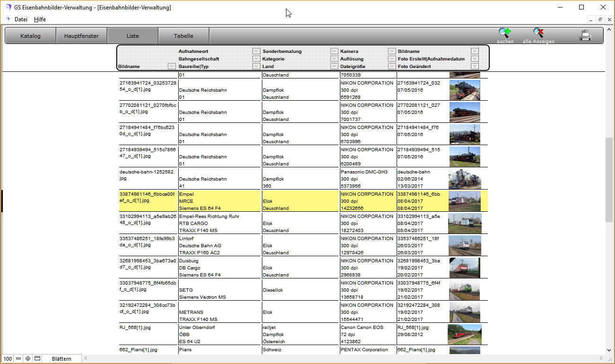Toggle the status toolbar window icon

(37, 358)
